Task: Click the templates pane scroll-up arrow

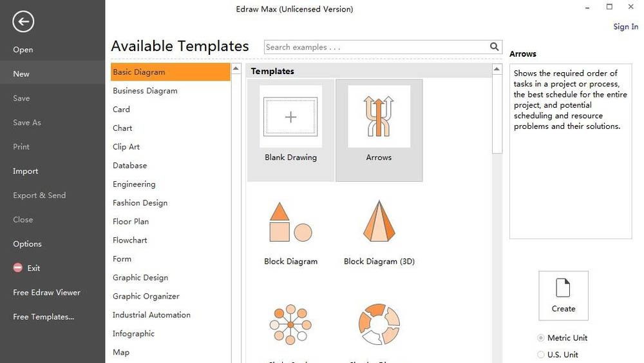Action: [x=497, y=69]
